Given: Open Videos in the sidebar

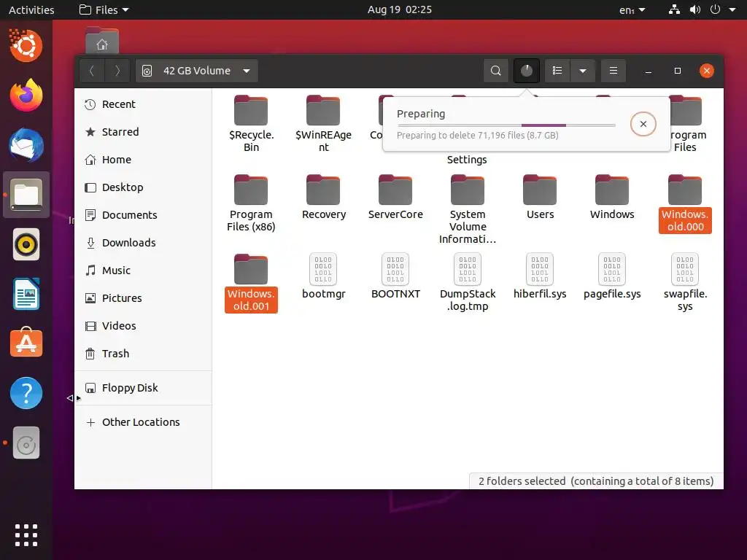Looking at the screenshot, I should (x=143, y=326).
